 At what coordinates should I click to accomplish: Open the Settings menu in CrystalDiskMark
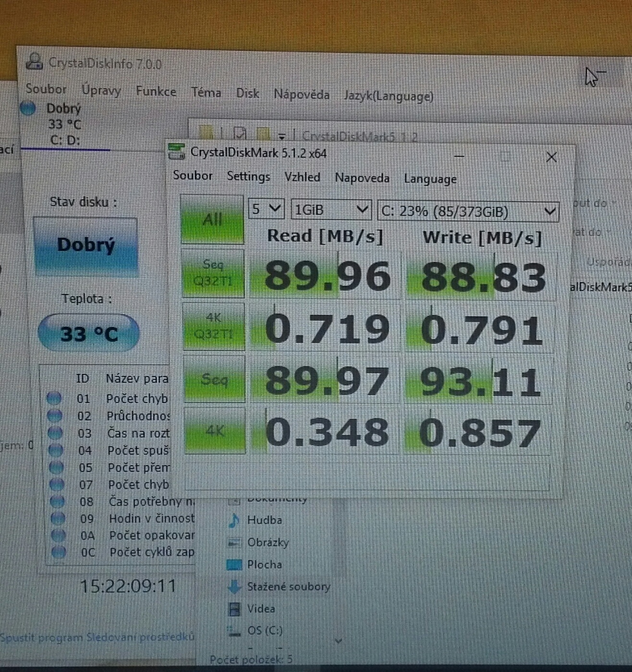coord(248,177)
